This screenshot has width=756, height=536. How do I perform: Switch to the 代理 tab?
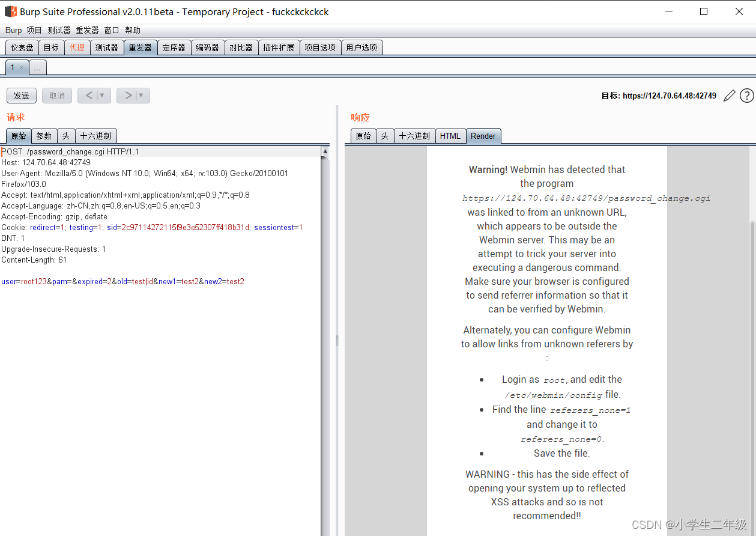click(x=77, y=47)
